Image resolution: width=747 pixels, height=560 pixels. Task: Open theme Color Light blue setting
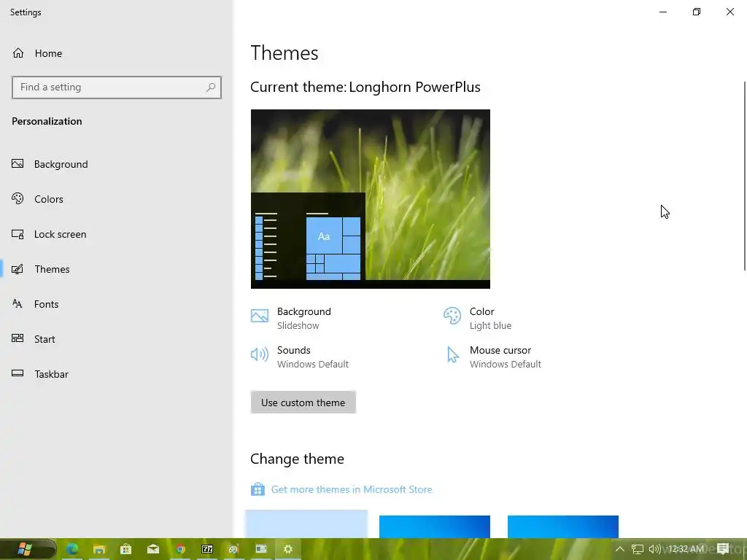tap(477, 318)
